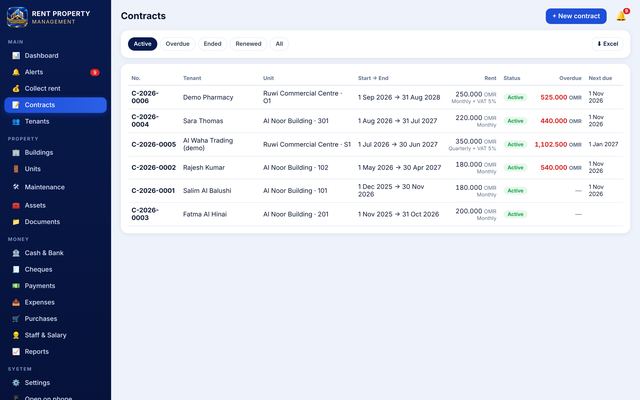
Task: Go to Tenants page
Action: click(56, 121)
